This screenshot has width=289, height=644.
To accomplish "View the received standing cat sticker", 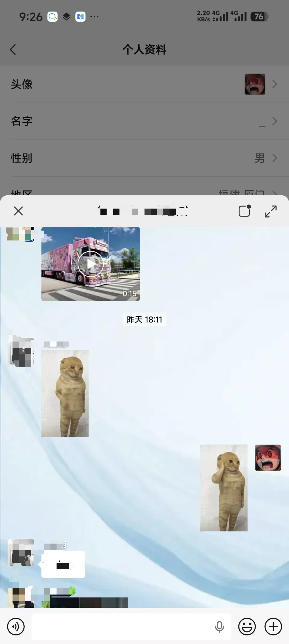I will [x=65, y=393].
